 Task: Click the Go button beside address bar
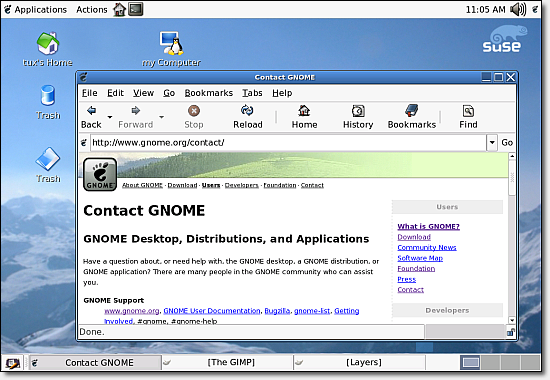click(507, 142)
